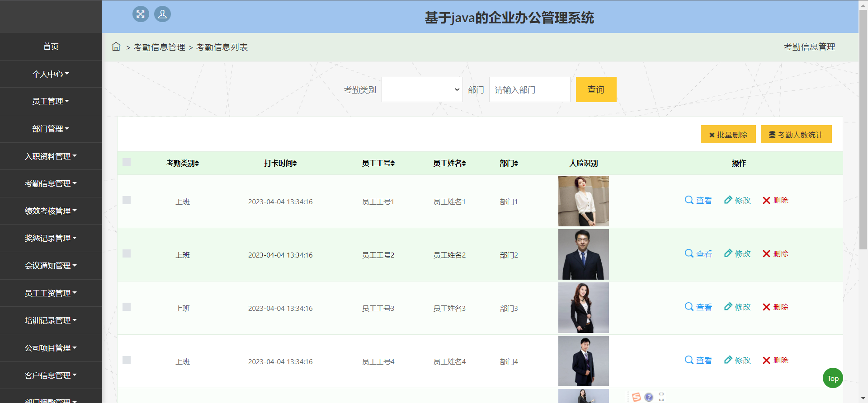Open 客户信息管理 sidebar item
The width and height of the screenshot is (868, 403).
point(51,375)
